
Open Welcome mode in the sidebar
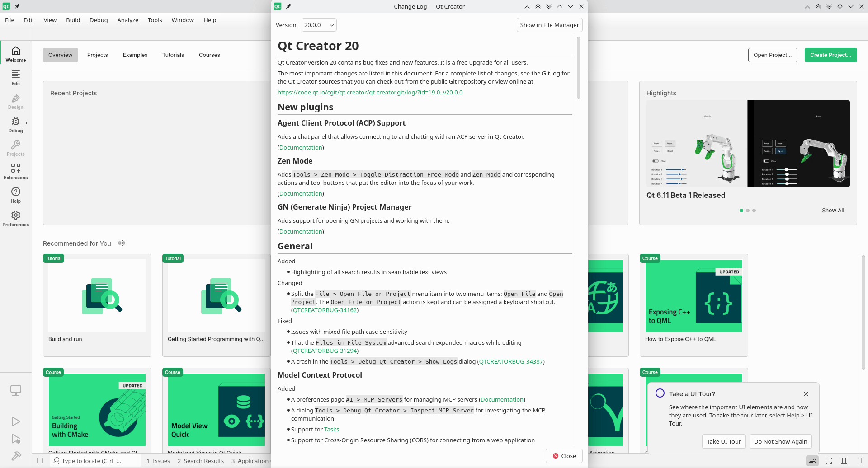point(16,54)
